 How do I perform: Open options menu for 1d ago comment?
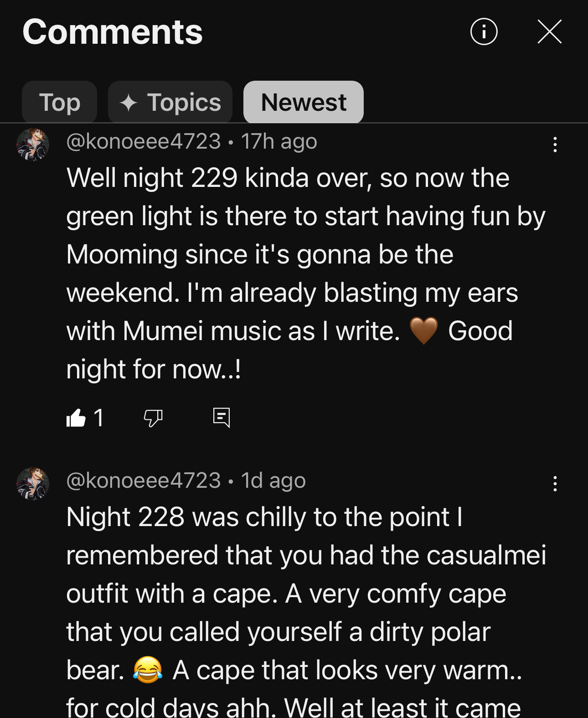tap(555, 484)
